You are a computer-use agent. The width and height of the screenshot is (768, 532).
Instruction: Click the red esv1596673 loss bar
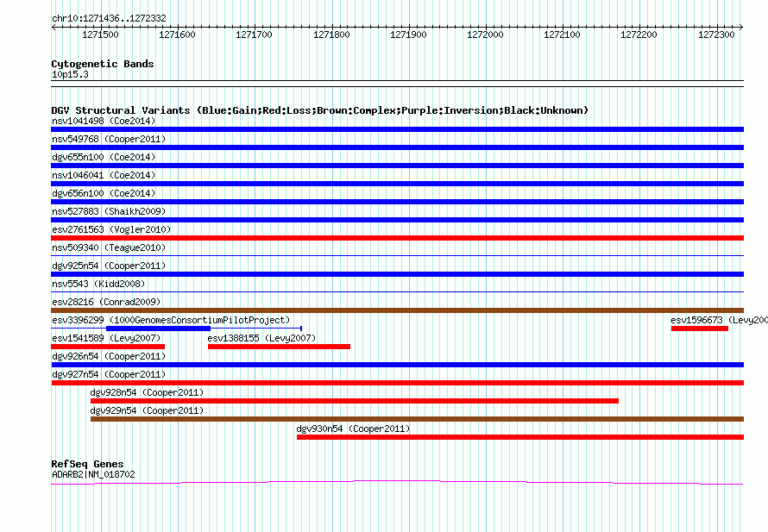pyautogui.click(x=700, y=329)
